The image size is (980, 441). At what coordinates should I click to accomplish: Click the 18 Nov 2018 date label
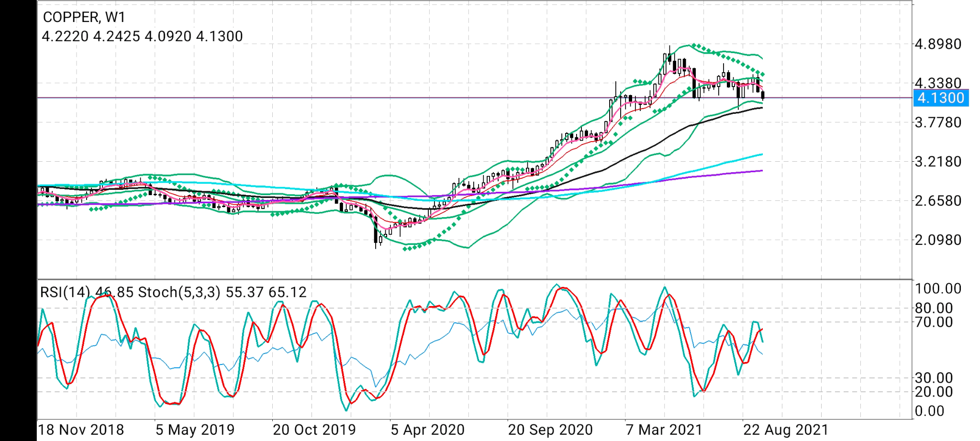click(x=81, y=430)
